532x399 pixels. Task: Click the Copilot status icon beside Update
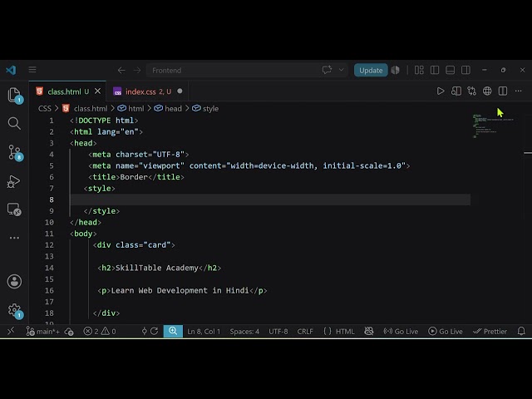(x=396, y=70)
